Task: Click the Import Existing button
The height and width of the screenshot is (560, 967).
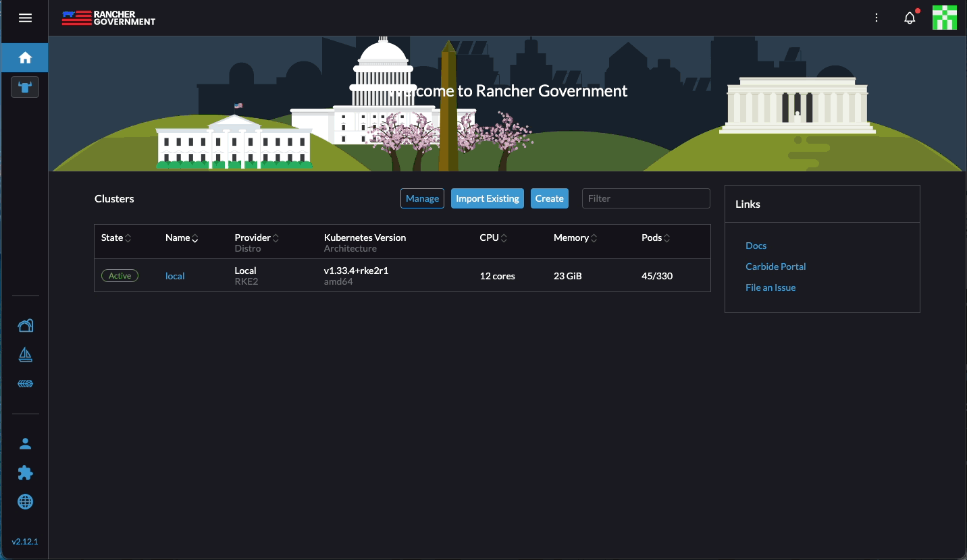Action: pyautogui.click(x=487, y=198)
